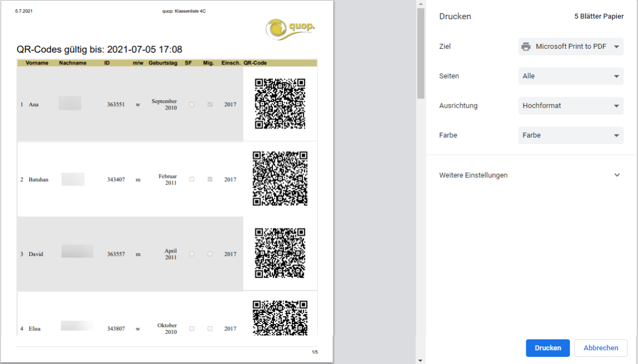This screenshot has width=638, height=364.
Task: Open the Ziel destination dropdown
Action: pos(571,46)
